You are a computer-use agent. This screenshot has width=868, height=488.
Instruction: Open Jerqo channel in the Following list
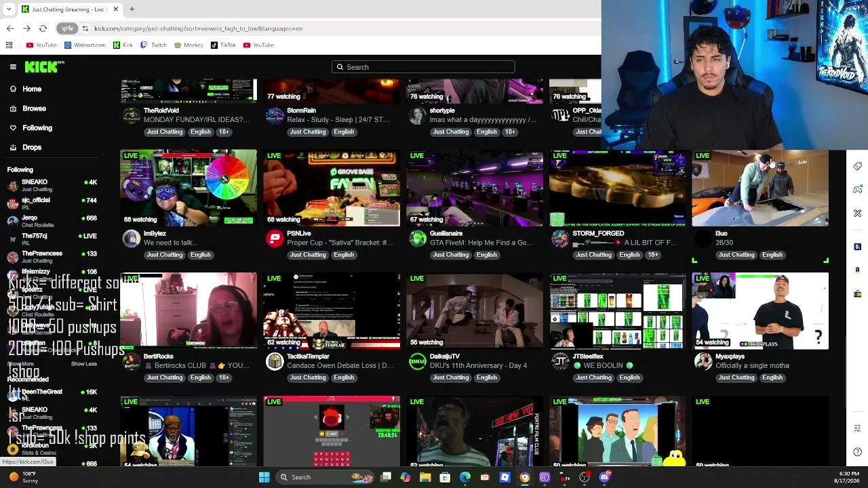click(x=52, y=220)
